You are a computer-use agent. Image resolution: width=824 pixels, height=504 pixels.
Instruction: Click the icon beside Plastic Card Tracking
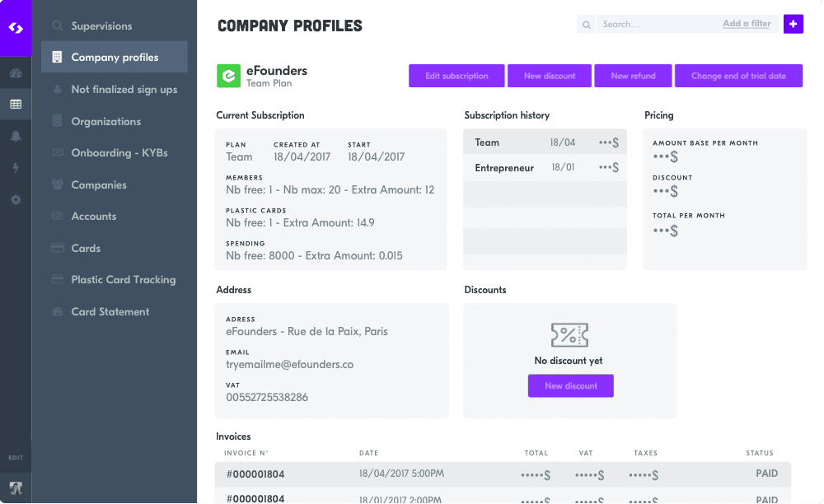tap(58, 279)
